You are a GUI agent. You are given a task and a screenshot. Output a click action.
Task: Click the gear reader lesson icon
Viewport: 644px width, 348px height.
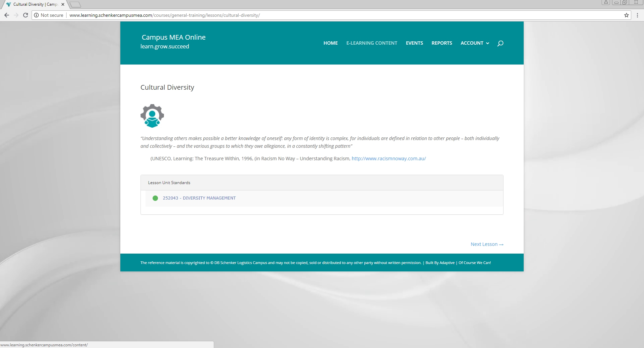click(152, 116)
